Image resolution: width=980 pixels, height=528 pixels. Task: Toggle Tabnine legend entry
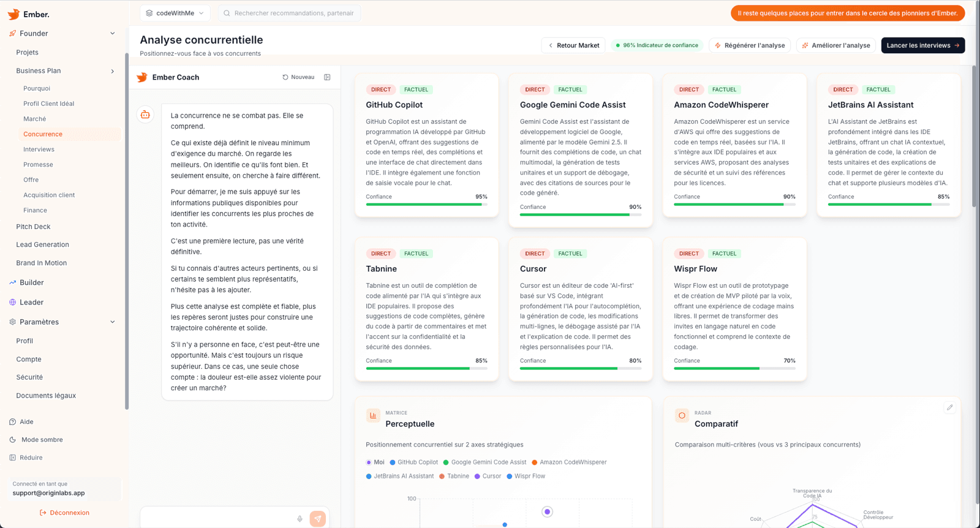tap(454, 476)
